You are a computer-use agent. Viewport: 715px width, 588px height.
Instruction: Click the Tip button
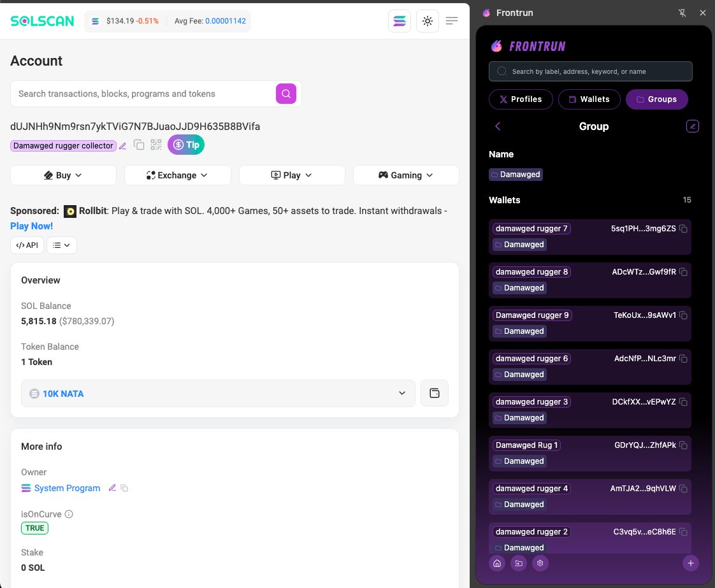point(186,145)
